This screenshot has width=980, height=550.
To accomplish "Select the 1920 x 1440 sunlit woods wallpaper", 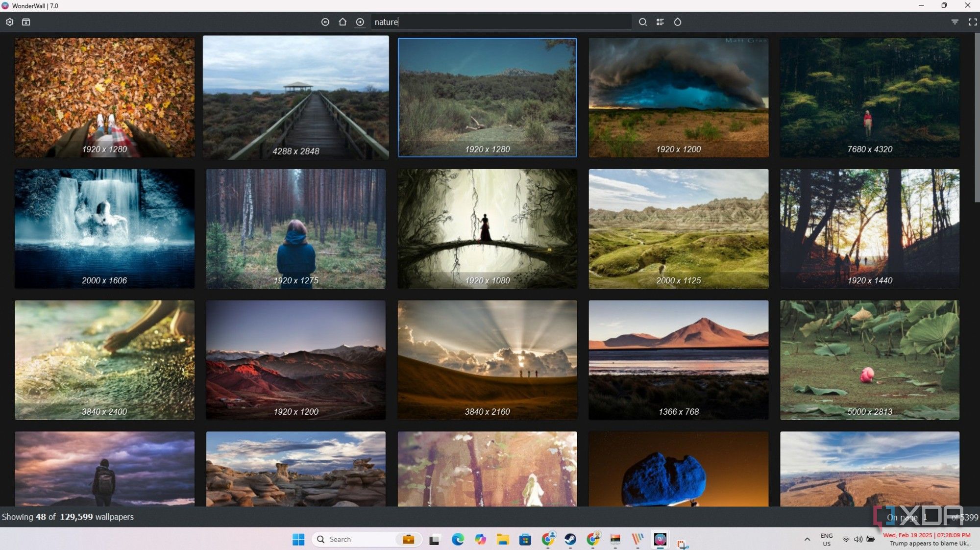I will click(870, 229).
